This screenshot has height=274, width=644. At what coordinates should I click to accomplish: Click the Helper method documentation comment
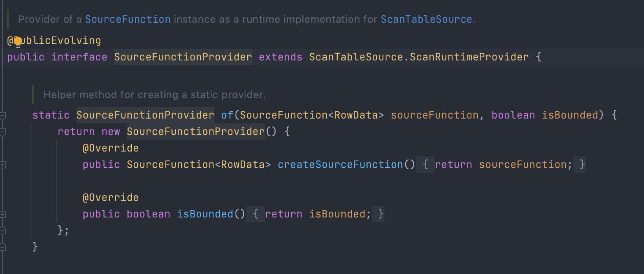[155, 95]
